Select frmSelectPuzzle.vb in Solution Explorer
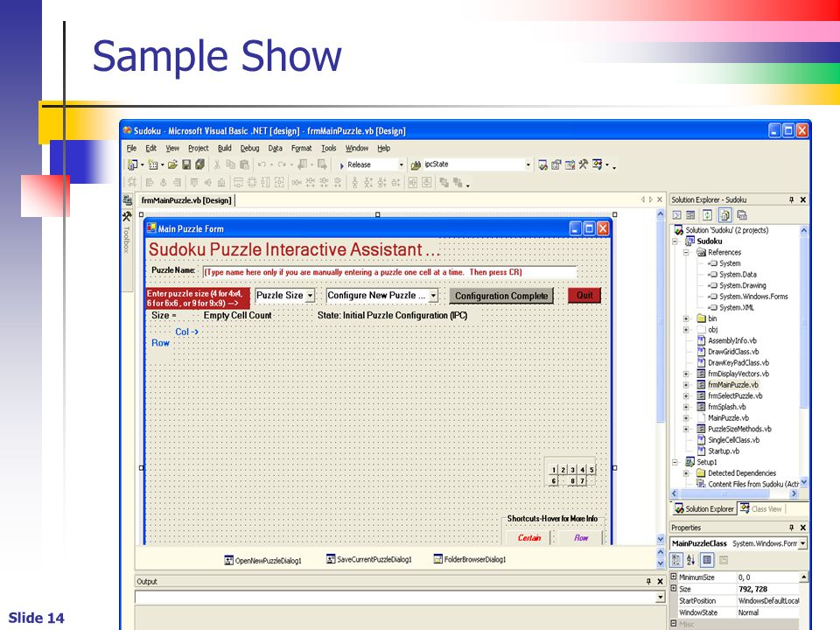 pos(735,395)
